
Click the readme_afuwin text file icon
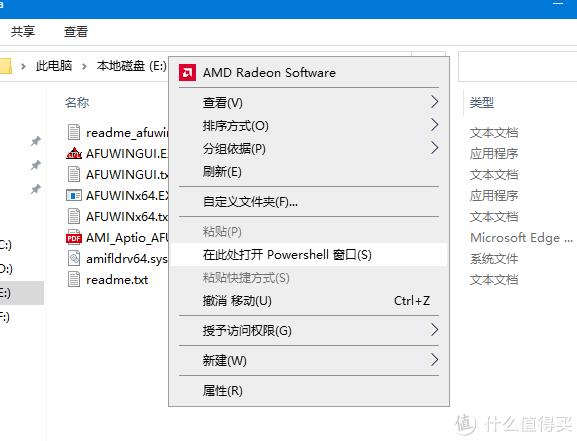(x=74, y=132)
